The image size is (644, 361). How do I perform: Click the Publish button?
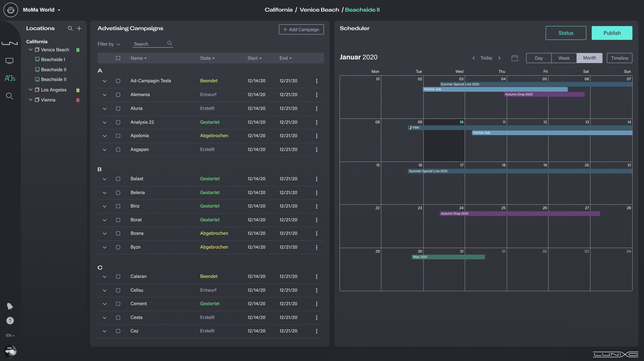point(612,33)
